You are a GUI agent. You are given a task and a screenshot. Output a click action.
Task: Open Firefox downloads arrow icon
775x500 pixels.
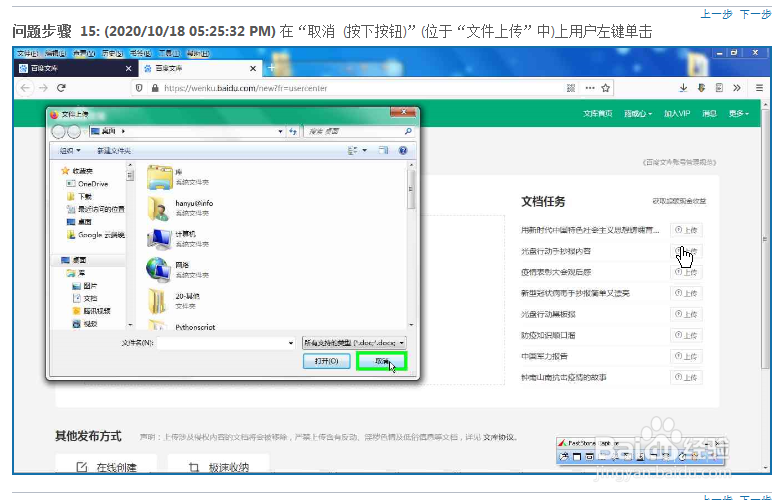coord(683,88)
